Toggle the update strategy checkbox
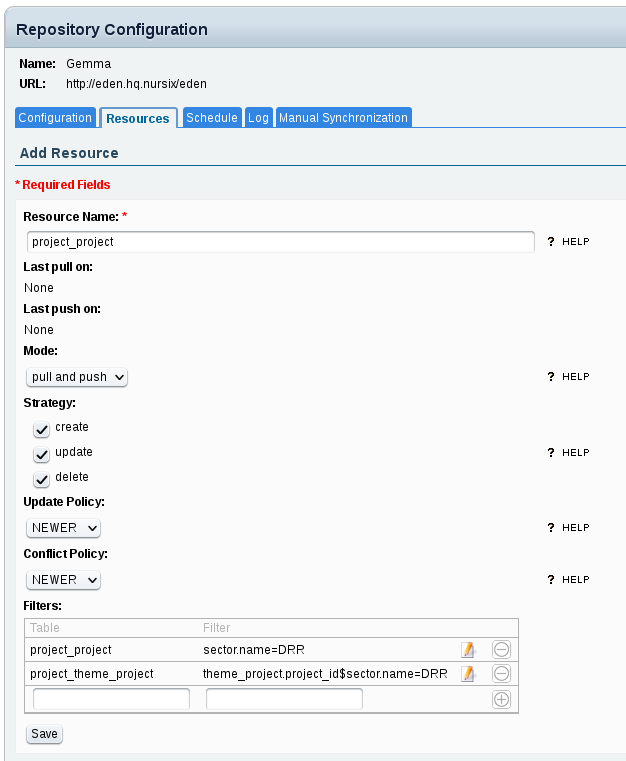626x761 pixels. (x=42, y=455)
